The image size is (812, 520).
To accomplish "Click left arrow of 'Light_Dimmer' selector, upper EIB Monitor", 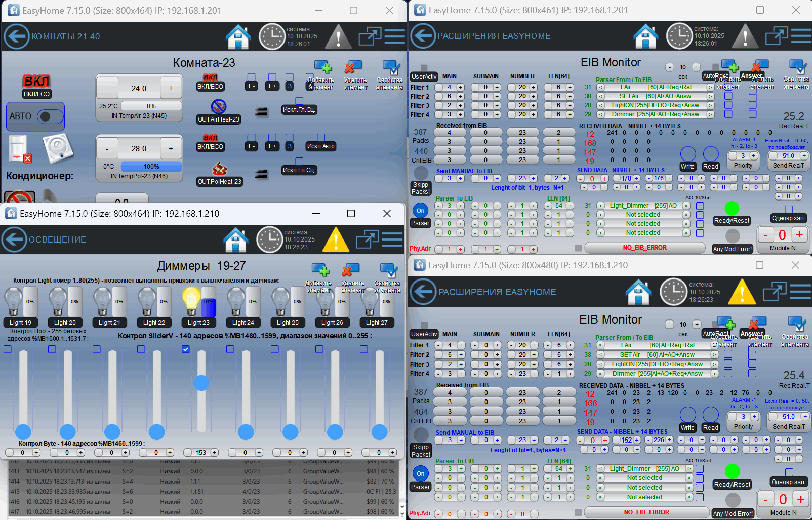I will click(600, 206).
